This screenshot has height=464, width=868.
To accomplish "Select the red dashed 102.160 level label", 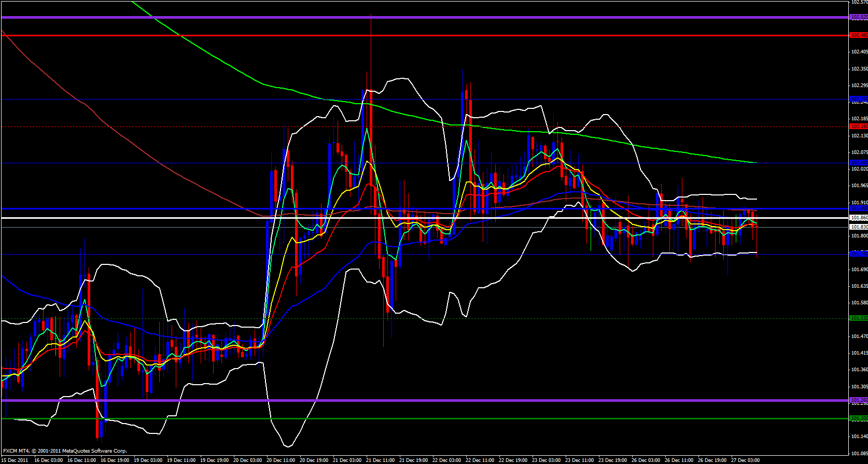I will click(859, 126).
